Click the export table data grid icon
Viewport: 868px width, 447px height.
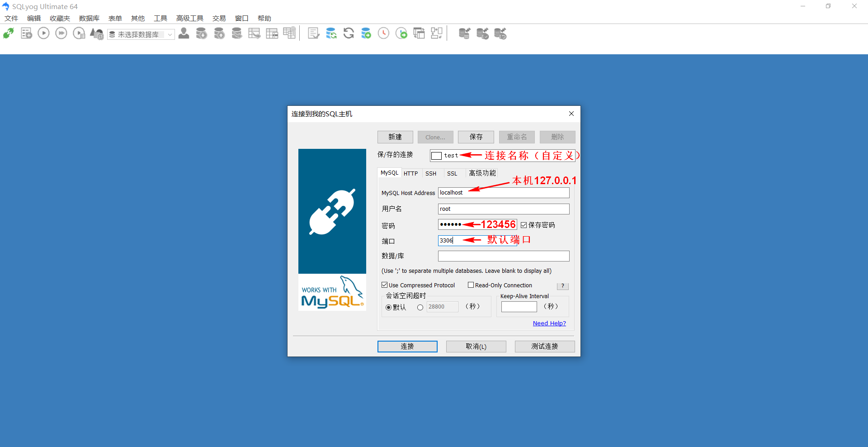tap(255, 33)
